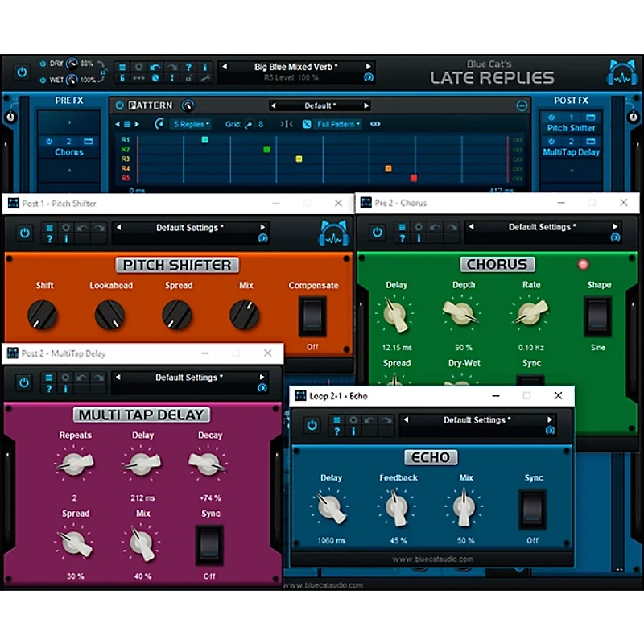Click the chain link icon after Full Pattern
Viewport: 644px width, 644px height.
[x=375, y=124]
